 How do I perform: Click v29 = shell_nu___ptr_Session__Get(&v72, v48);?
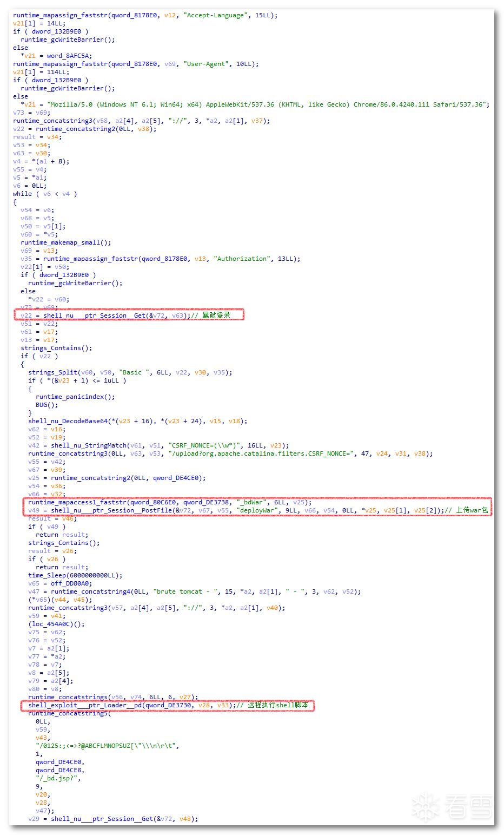(x=113, y=819)
